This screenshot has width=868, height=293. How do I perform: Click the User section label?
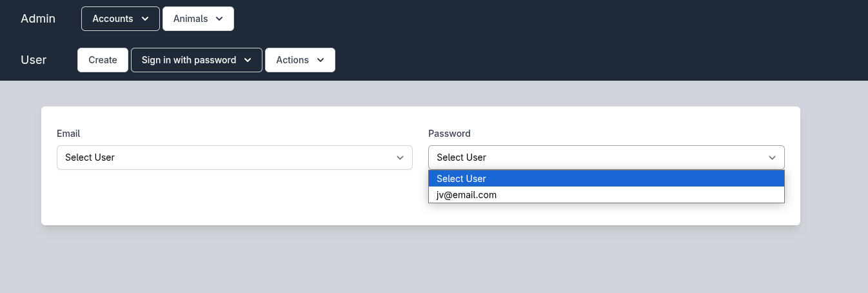[34, 60]
